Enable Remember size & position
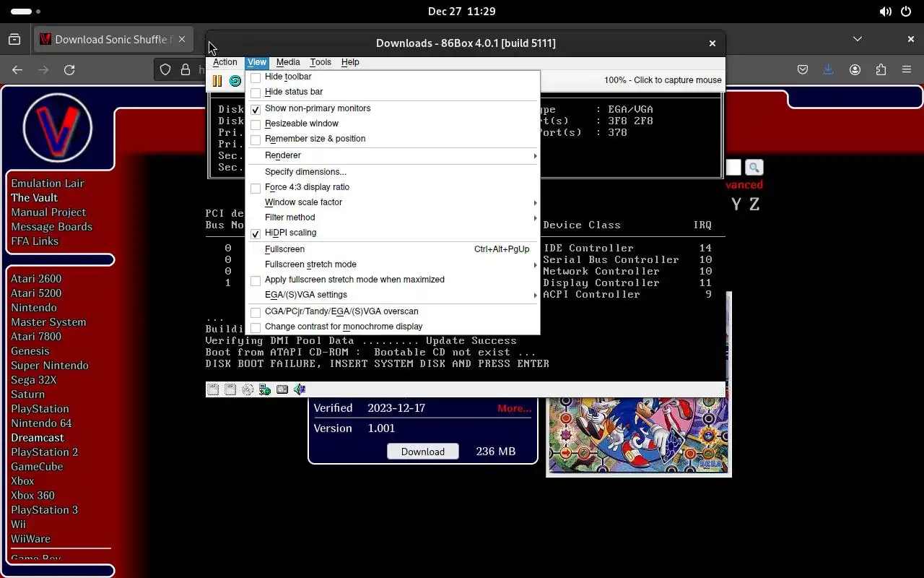The height and width of the screenshot is (578, 924). coord(256,139)
